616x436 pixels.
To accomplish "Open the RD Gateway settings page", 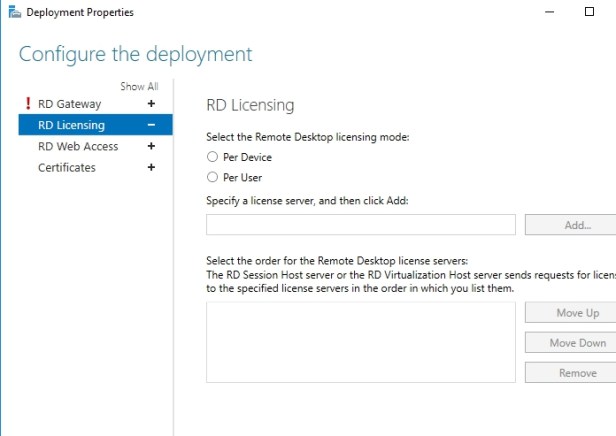I will [x=69, y=104].
